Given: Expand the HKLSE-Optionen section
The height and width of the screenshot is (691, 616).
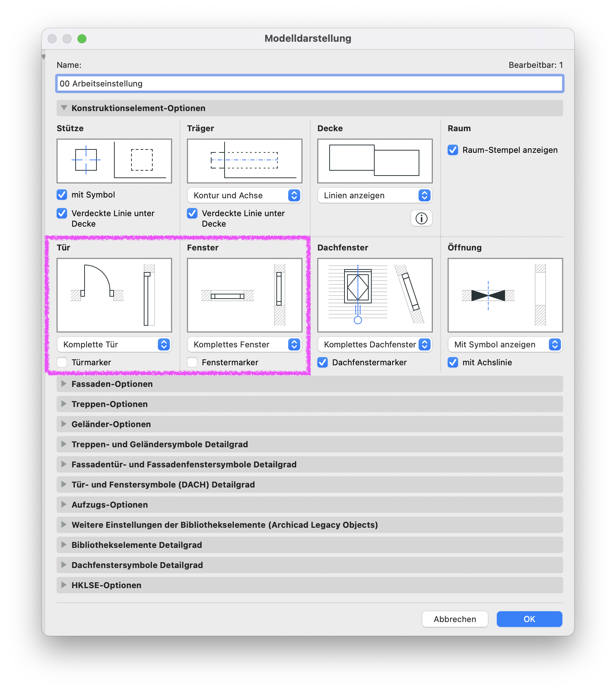Looking at the screenshot, I should pyautogui.click(x=310, y=585).
